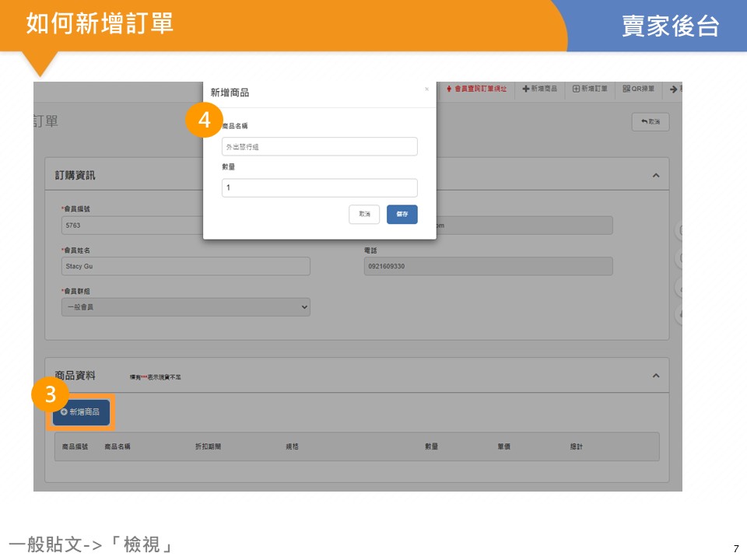Click the 電話 phone number field
The width and height of the screenshot is (747, 560).
(488, 266)
